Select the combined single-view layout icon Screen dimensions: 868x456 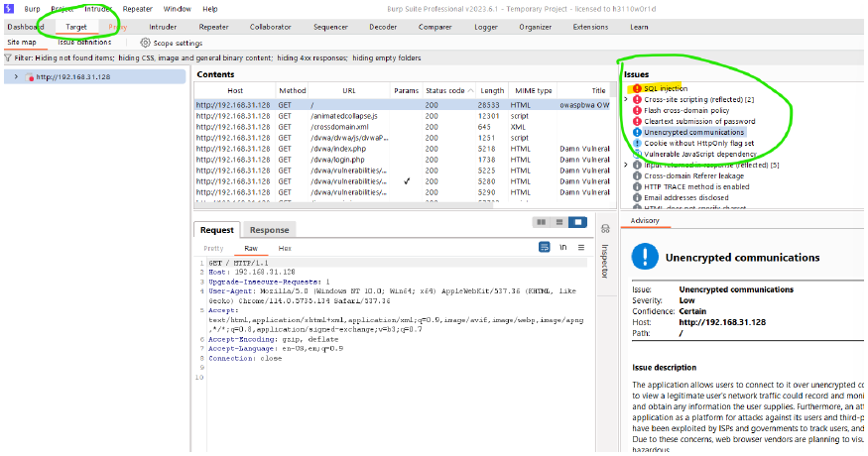pyautogui.click(x=578, y=222)
